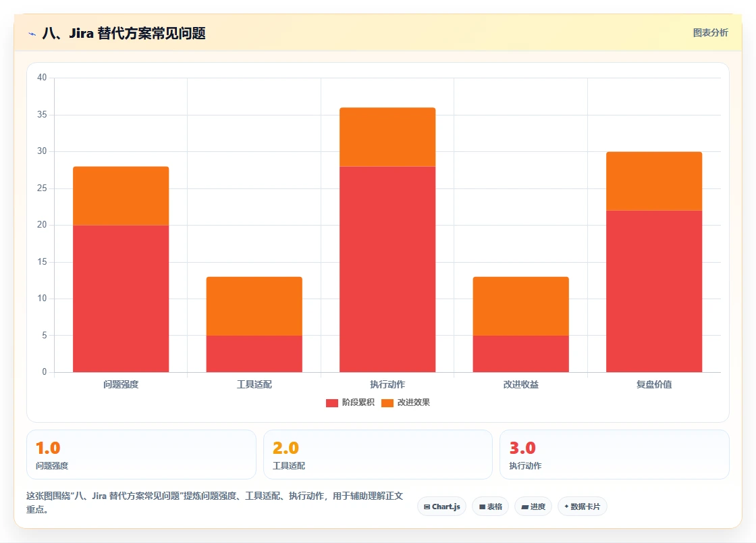Click the y-axis value 25
This screenshot has width=756, height=543.
tap(42, 188)
